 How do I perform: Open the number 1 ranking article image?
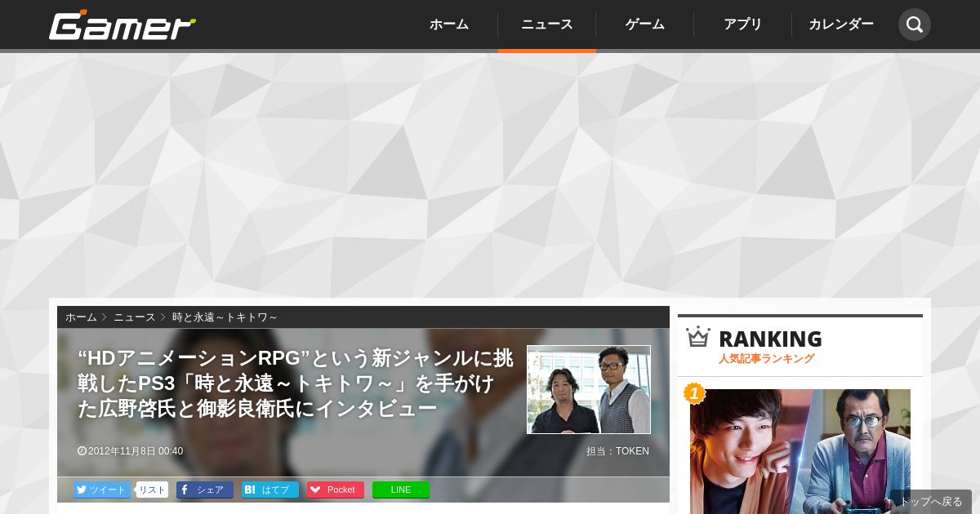pos(800,451)
